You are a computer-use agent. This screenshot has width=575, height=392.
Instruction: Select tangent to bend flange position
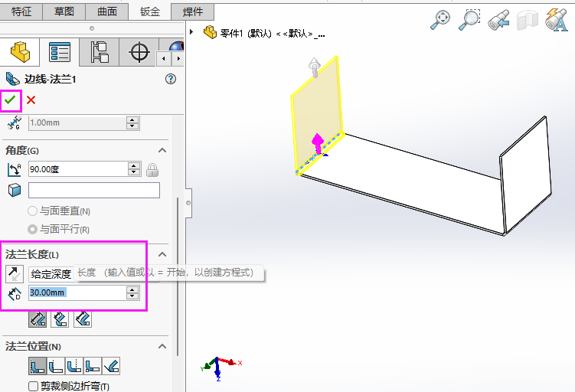pos(111,366)
